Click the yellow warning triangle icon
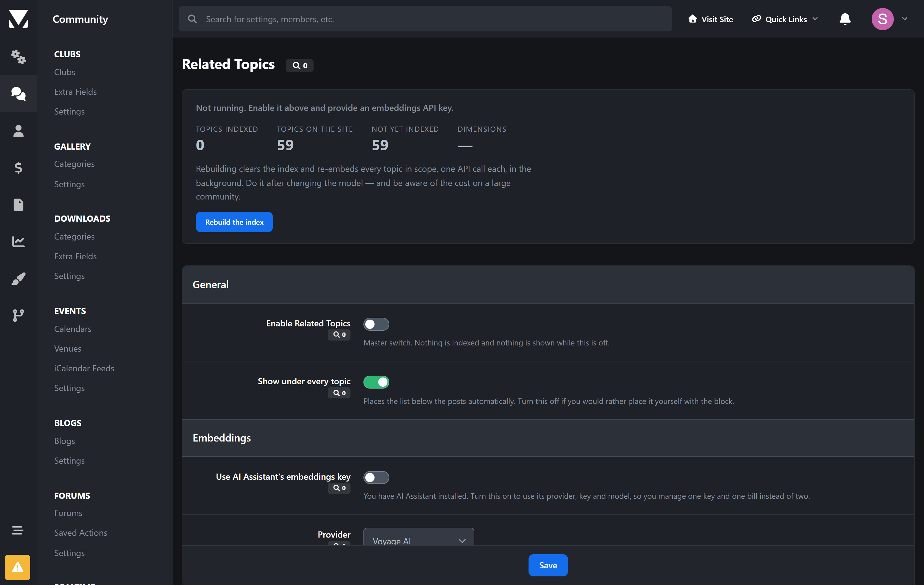The height and width of the screenshot is (585, 924). [18, 567]
